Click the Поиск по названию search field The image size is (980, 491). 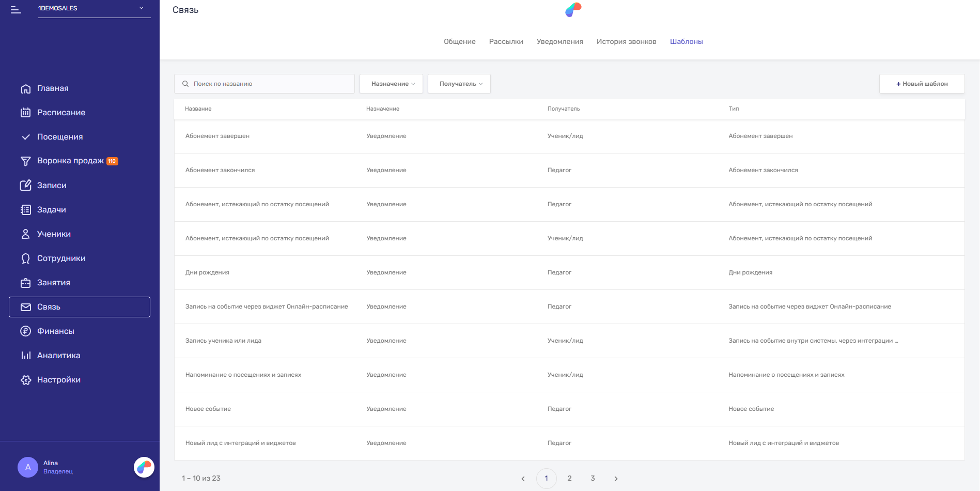(x=265, y=84)
